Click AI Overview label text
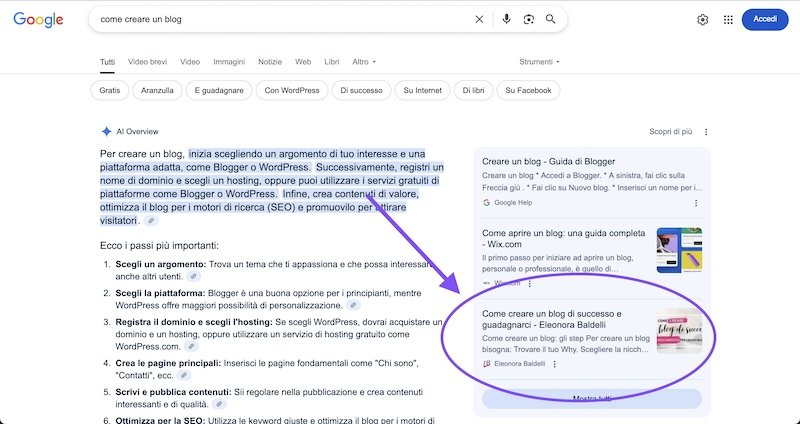Image resolution: width=800 pixels, height=424 pixels. pyautogui.click(x=137, y=132)
